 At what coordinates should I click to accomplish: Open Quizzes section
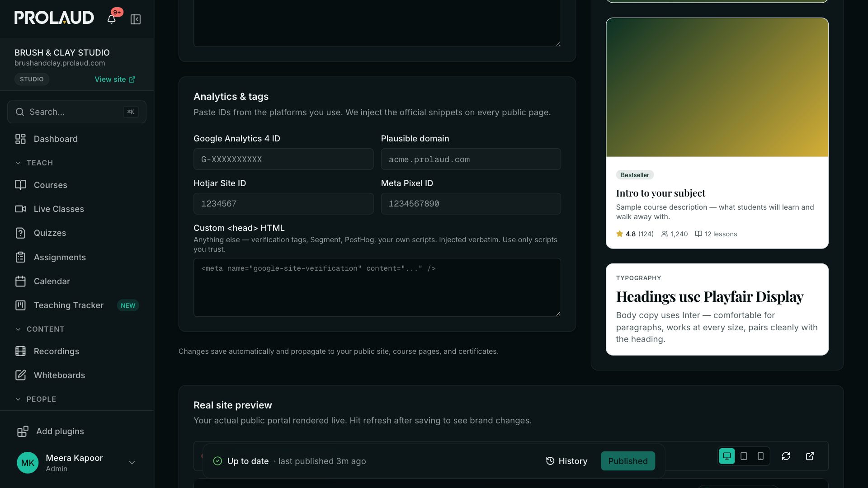click(77, 233)
